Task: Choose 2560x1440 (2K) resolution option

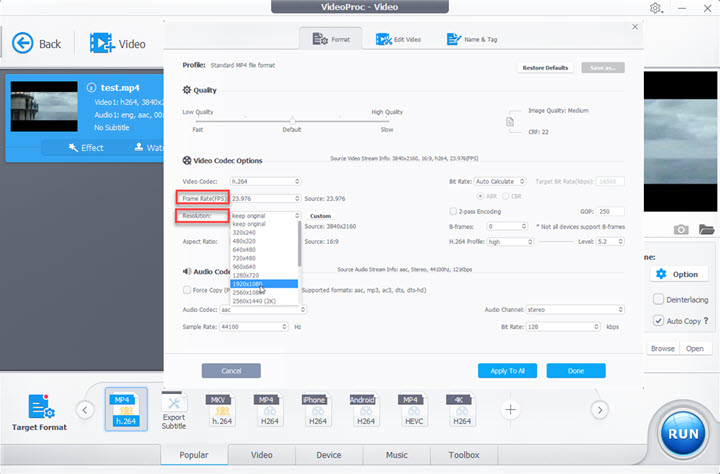Action: tap(264, 301)
